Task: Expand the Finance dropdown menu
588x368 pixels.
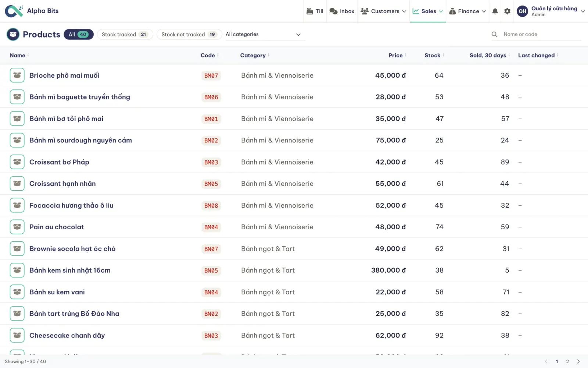Action: (x=467, y=11)
